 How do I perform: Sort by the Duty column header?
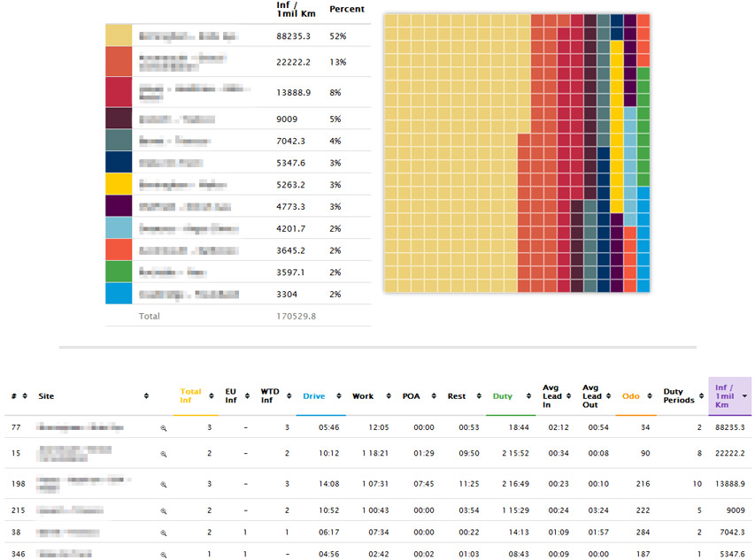(x=502, y=395)
